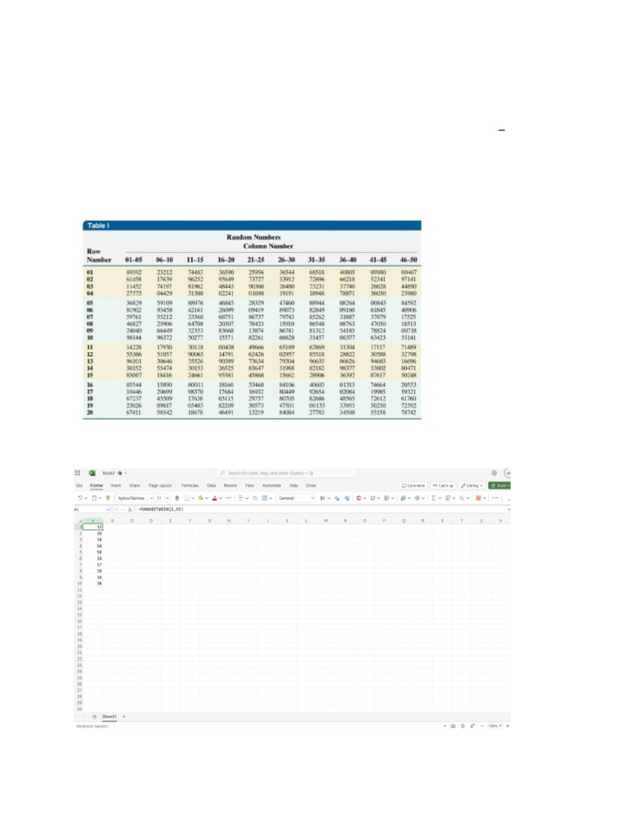Screen dimensions: 630x840
Task: Click the text alignment icon
Action: [x=241, y=498]
